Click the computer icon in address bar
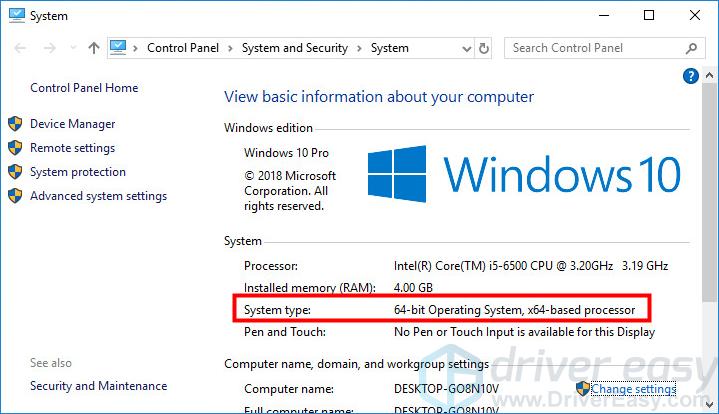The image size is (719, 414). 118,48
